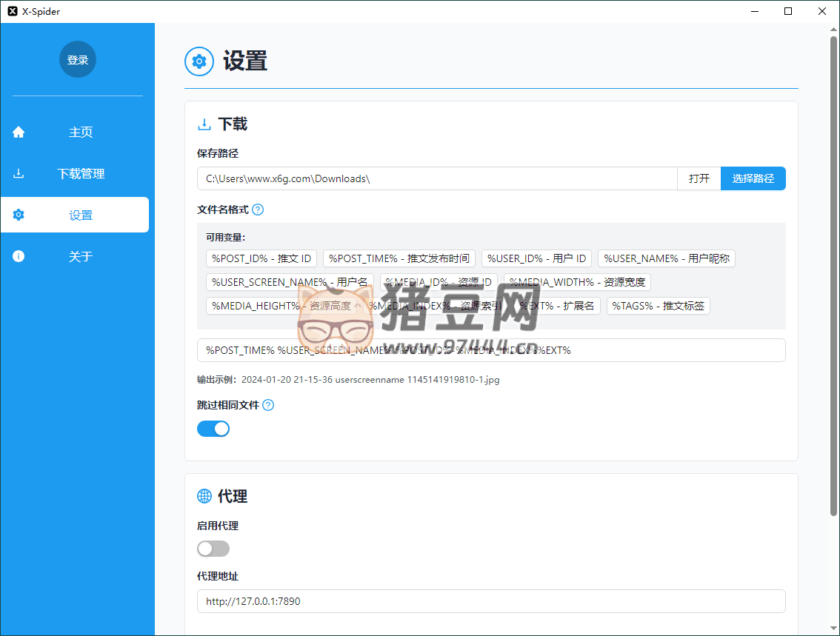Go to 下载管理 in sidebar
The height and width of the screenshot is (636, 840).
click(x=80, y=174)
